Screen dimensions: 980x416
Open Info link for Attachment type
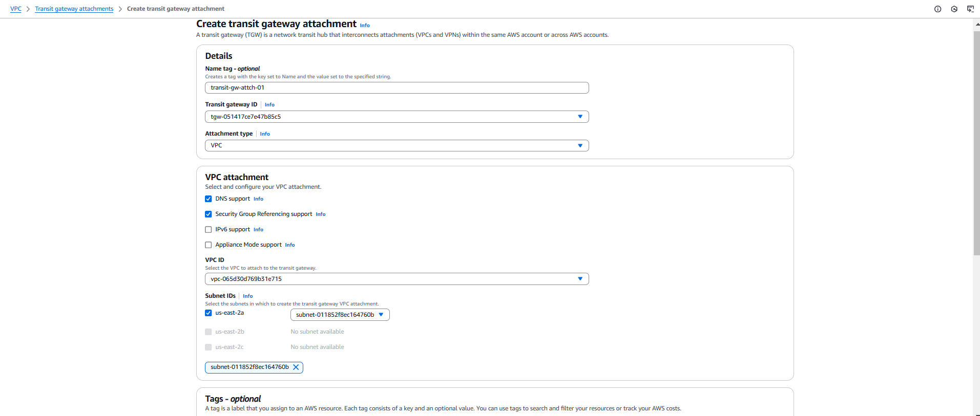pyautogui.click(x=265, y=134)
